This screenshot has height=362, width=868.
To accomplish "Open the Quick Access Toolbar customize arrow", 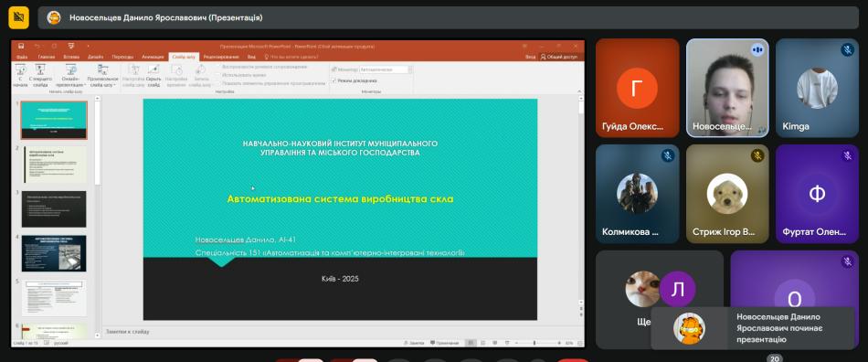I will 88,47.
